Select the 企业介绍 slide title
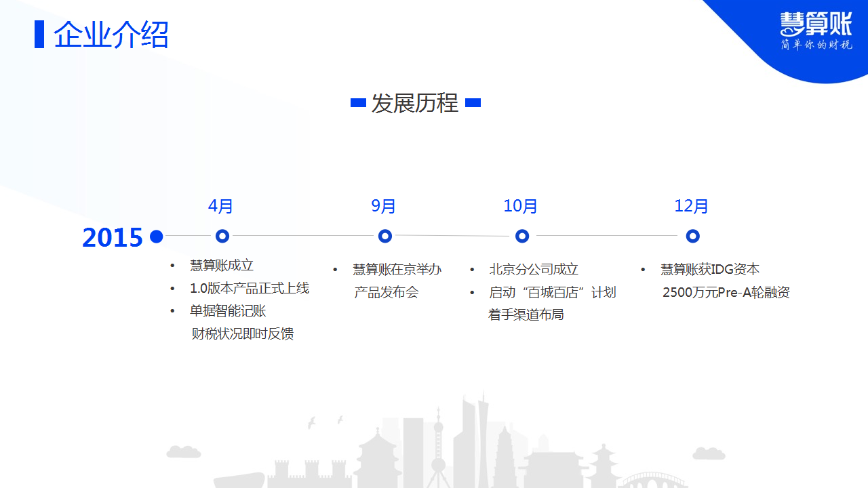 [111, 35]
